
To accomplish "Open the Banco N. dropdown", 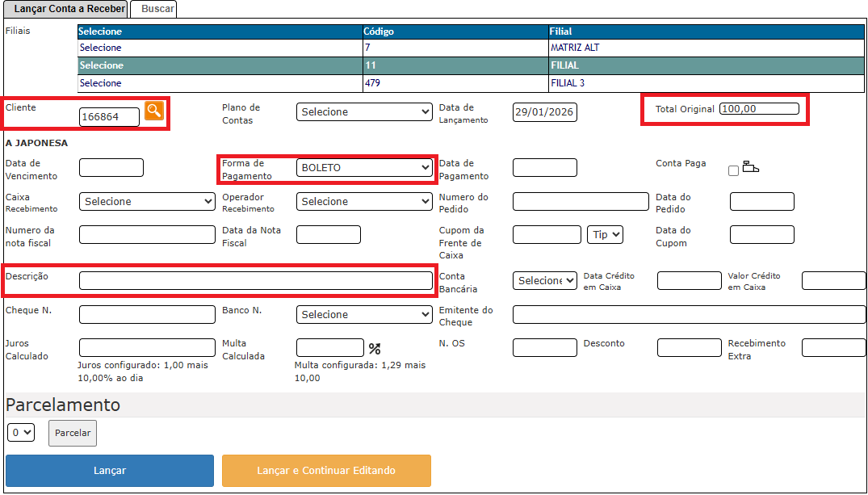I will click(x=364, y=314).
